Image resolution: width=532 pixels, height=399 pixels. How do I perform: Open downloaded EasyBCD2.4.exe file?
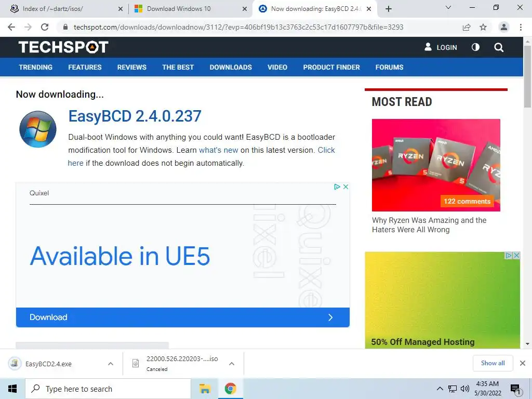(48, 364)
